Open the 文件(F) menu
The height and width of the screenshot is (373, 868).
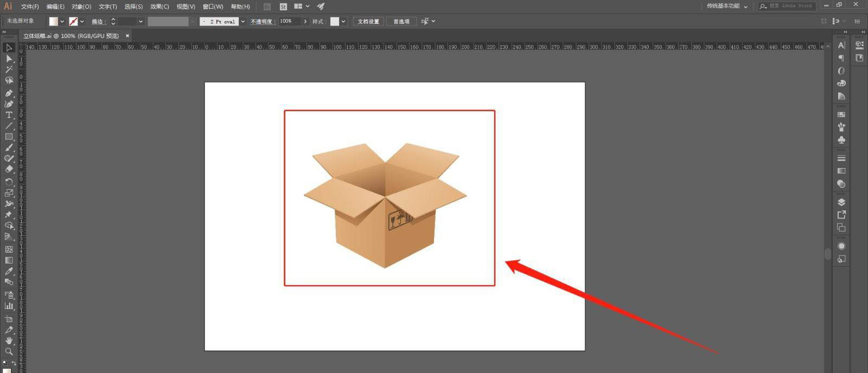[30, 7]
